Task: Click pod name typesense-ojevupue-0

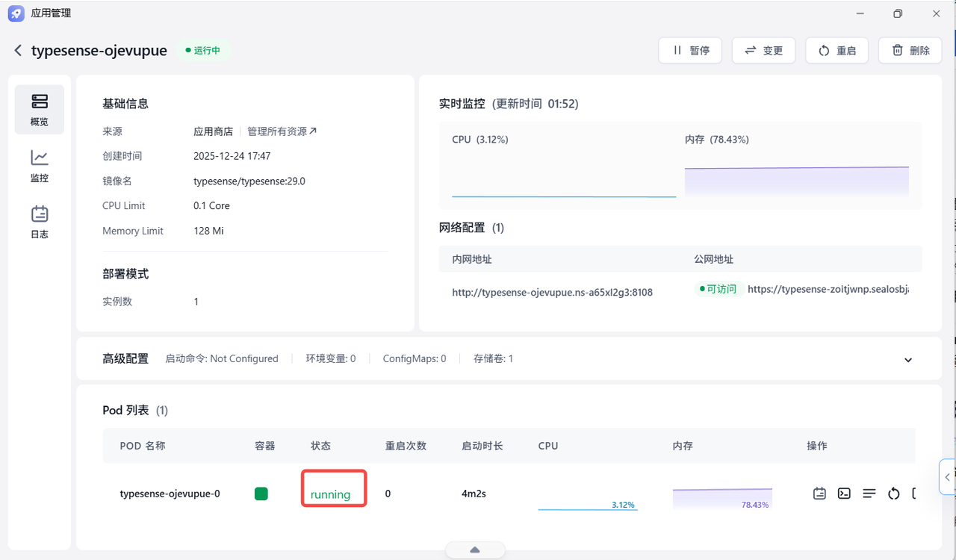Action: click(170, 494)
